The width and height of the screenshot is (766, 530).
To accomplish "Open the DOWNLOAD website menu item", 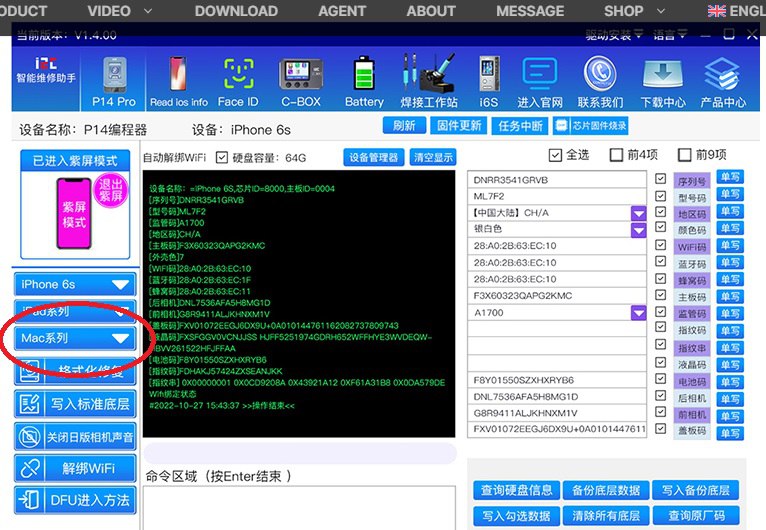I will [x=236, y=11].
